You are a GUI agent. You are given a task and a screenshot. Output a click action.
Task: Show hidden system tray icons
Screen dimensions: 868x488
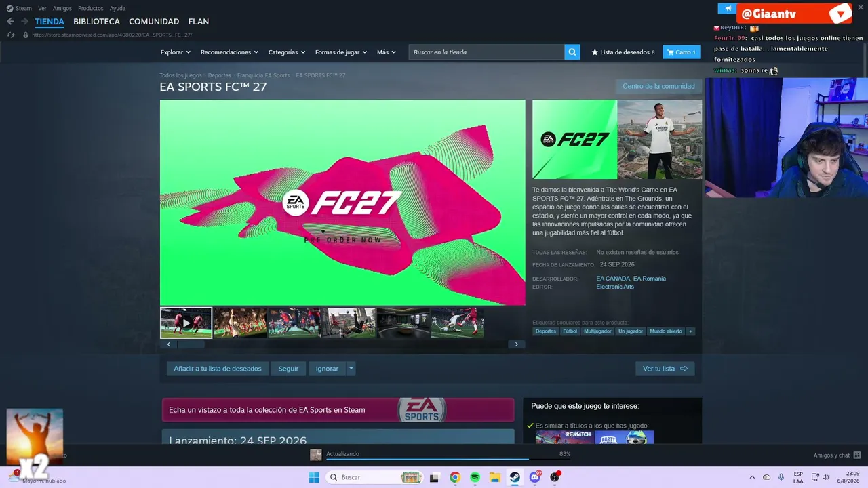(x=751, y=477)
